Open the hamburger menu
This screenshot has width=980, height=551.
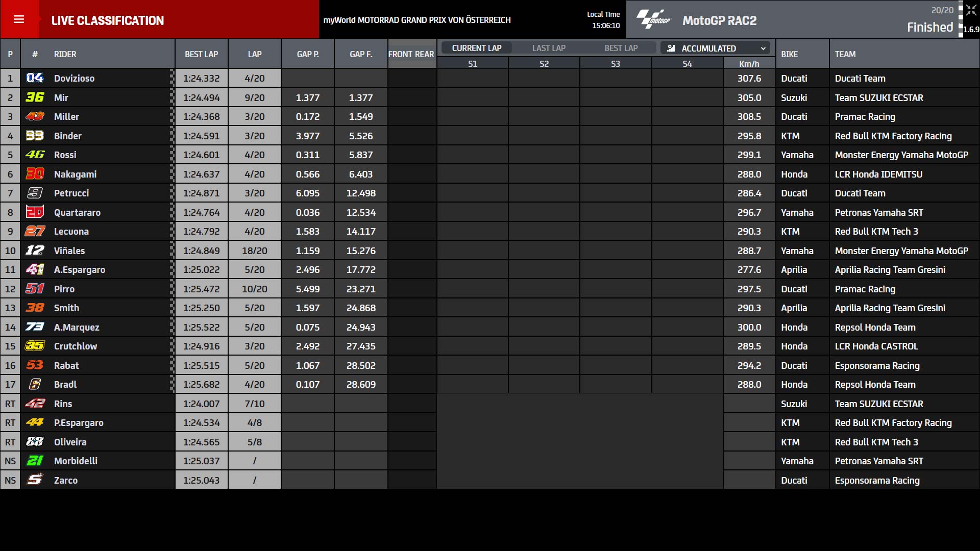[19, 19]
